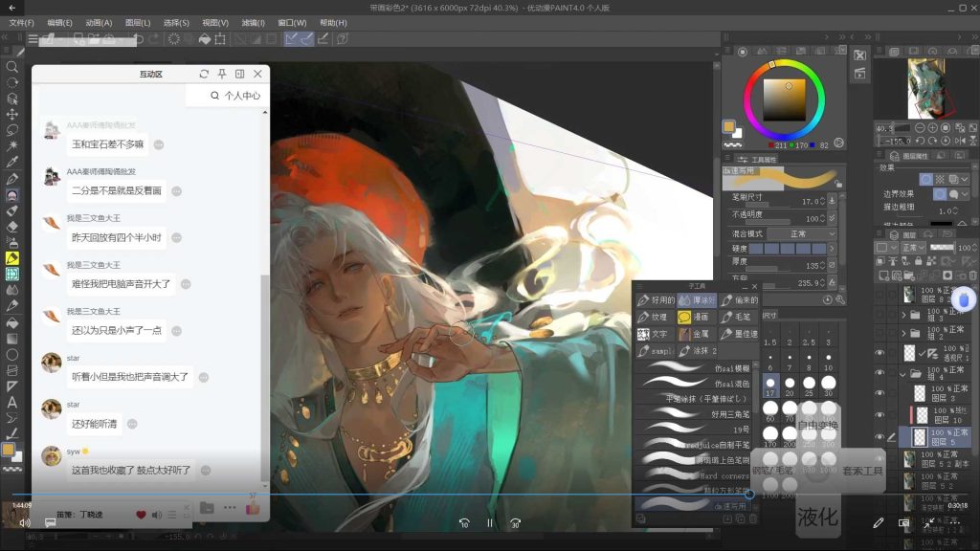
Task: Toggle visibility of 透视尺 1 layer
Action: pos(880,353)
